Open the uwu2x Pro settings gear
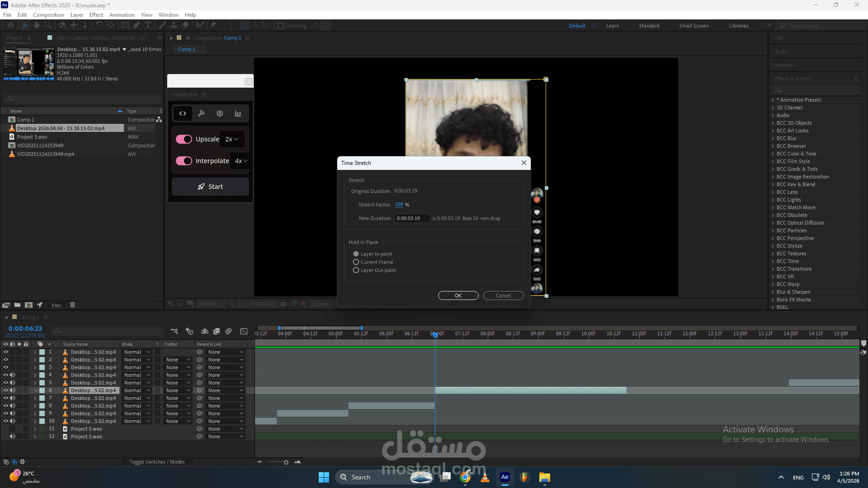The height and width of the screenshot is (488, 868). [220, 113]
